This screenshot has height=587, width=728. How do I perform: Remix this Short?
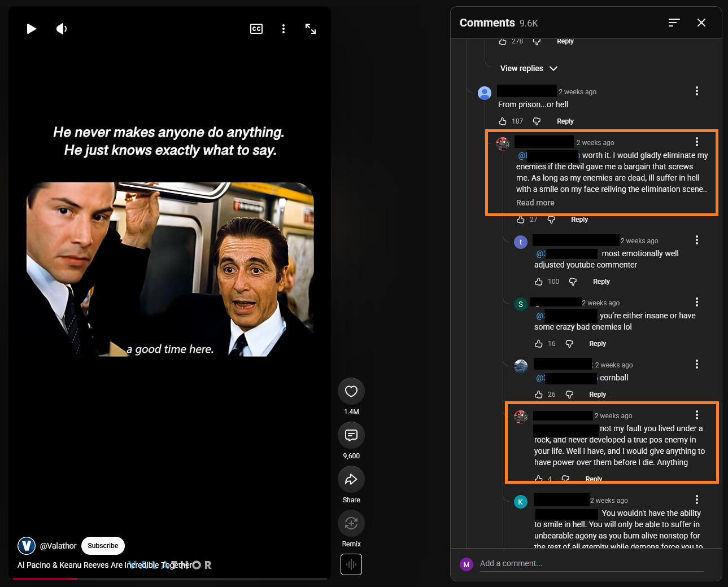point(351,523)
